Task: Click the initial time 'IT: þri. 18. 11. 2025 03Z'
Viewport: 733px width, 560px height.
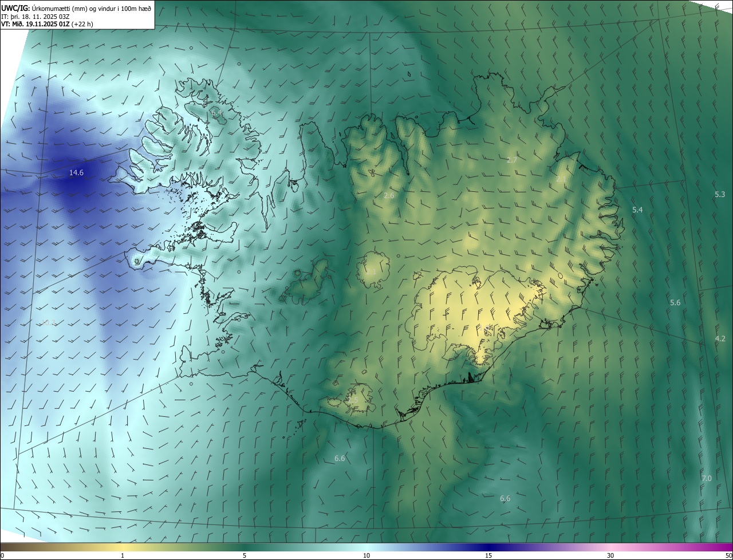Action: (x=36, y=17)
